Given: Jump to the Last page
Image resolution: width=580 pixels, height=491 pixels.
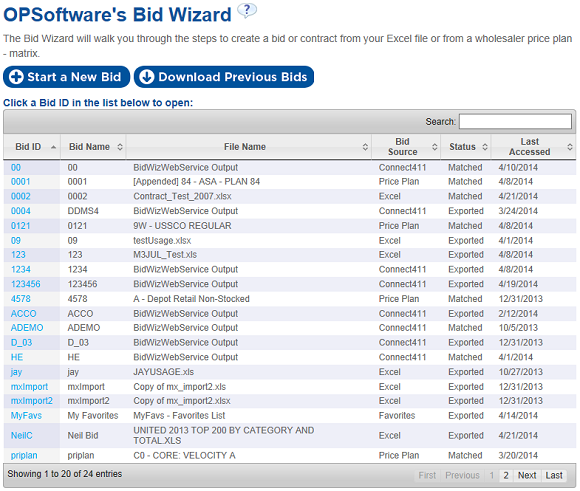Looking at the screenshot, I should (554, 475).
